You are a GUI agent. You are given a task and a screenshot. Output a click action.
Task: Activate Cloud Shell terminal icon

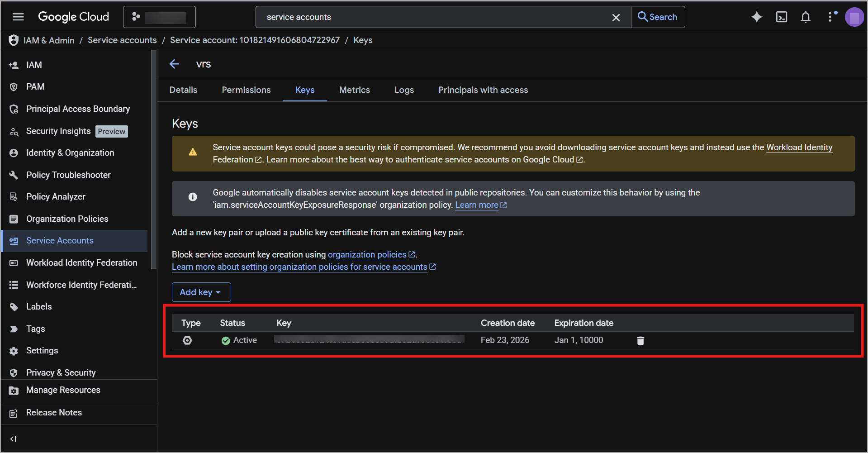pos(781,17)
